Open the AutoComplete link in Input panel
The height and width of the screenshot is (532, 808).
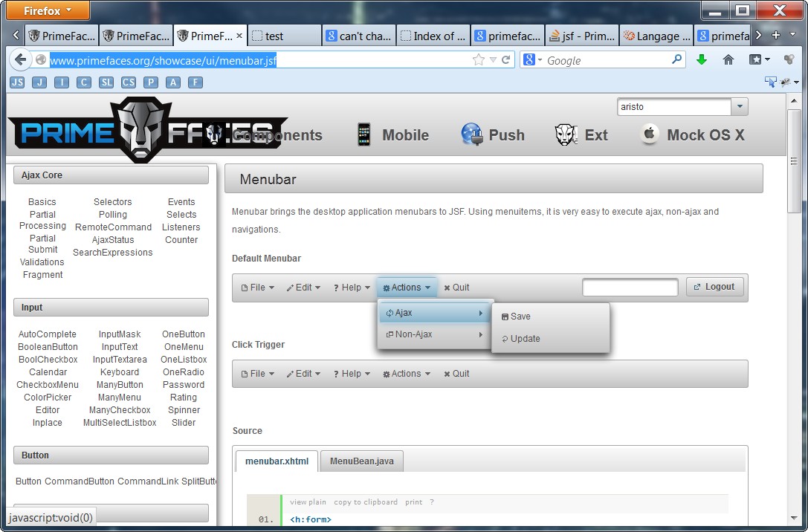48,334
